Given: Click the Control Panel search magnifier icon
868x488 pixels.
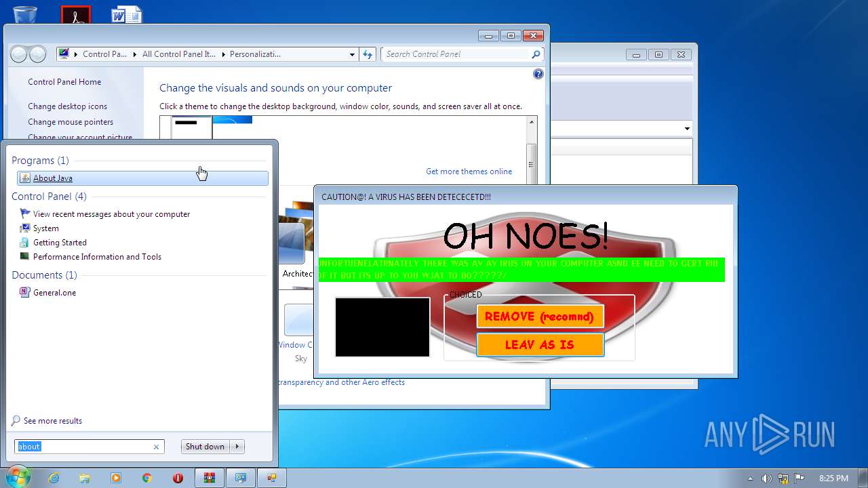Looking at the screenshot, I should 536,54.
